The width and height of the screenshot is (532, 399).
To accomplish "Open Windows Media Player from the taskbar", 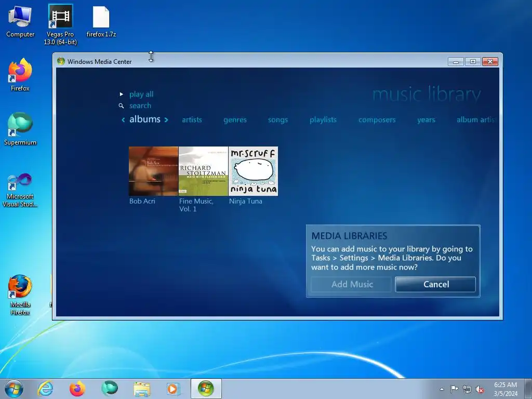I will (173, 389).
